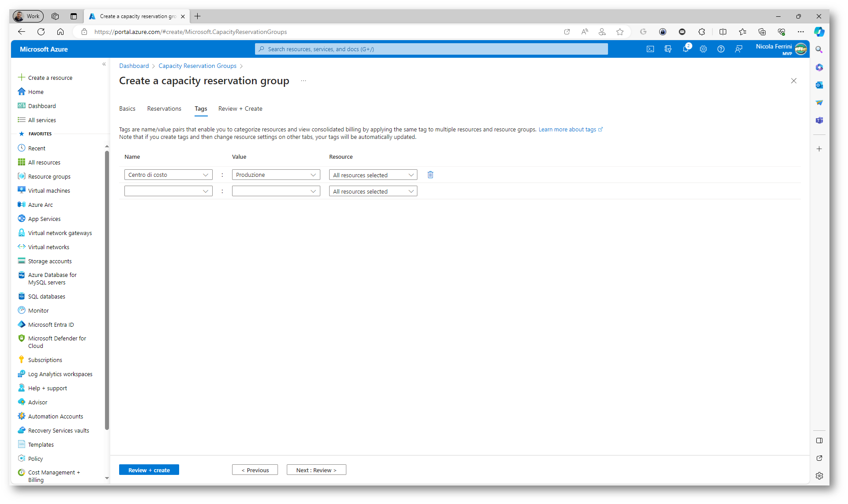This screenshot has width=848, height=504.
Task: Open a new browser tab
Action: coord(197,16)
